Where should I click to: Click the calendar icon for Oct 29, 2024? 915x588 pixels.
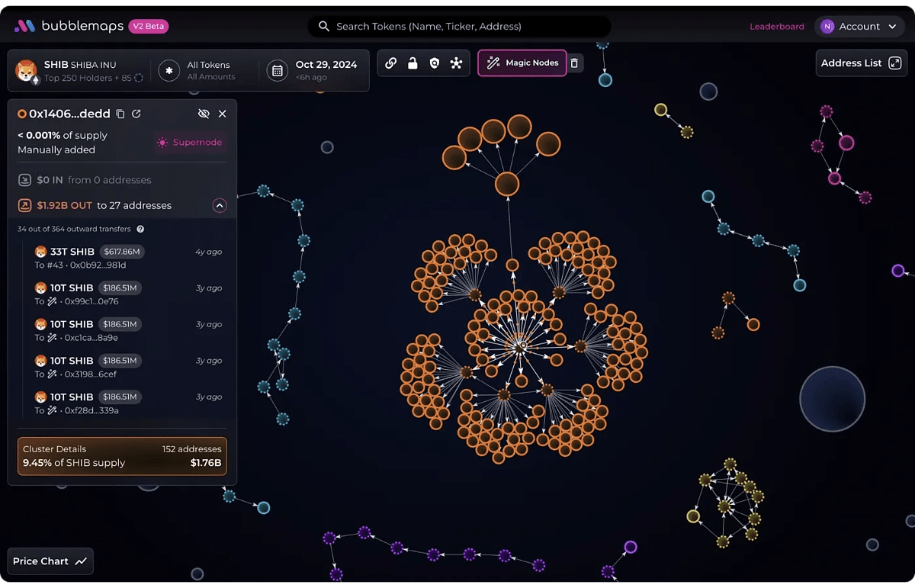(x=277, y=70)
